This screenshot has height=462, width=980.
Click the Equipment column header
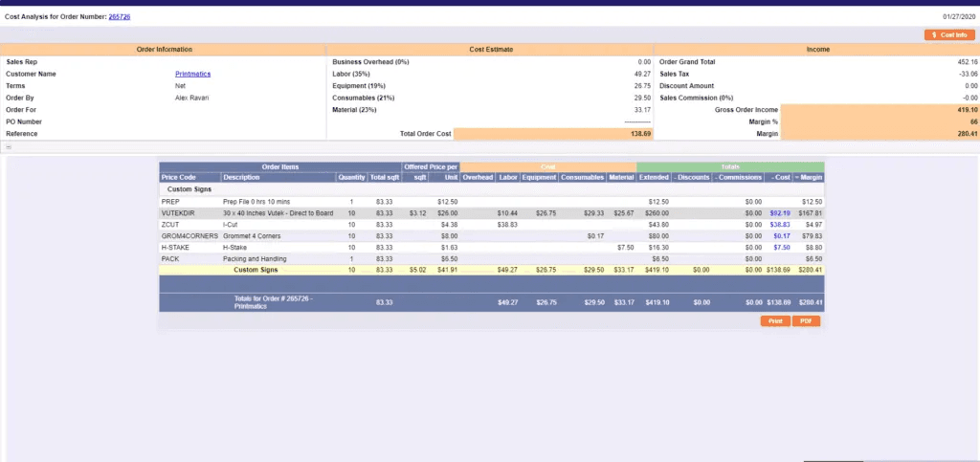(x=540, y=177)
